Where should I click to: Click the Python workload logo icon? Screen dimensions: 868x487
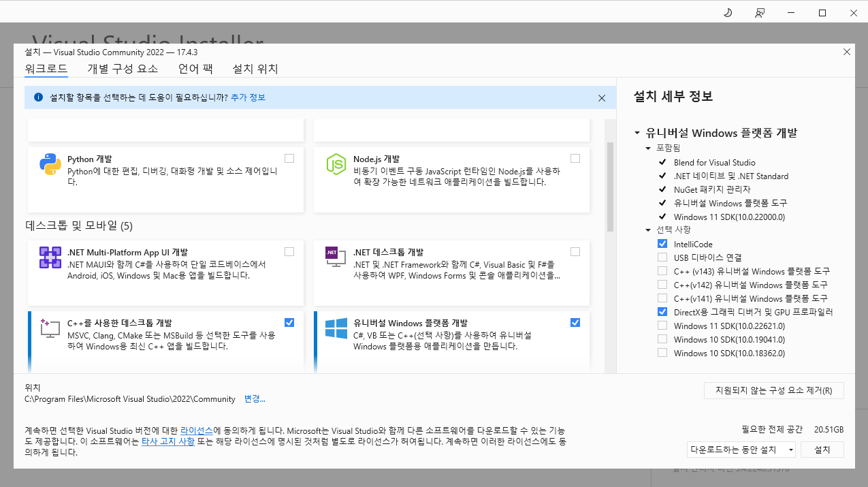(x=50, y=164)
